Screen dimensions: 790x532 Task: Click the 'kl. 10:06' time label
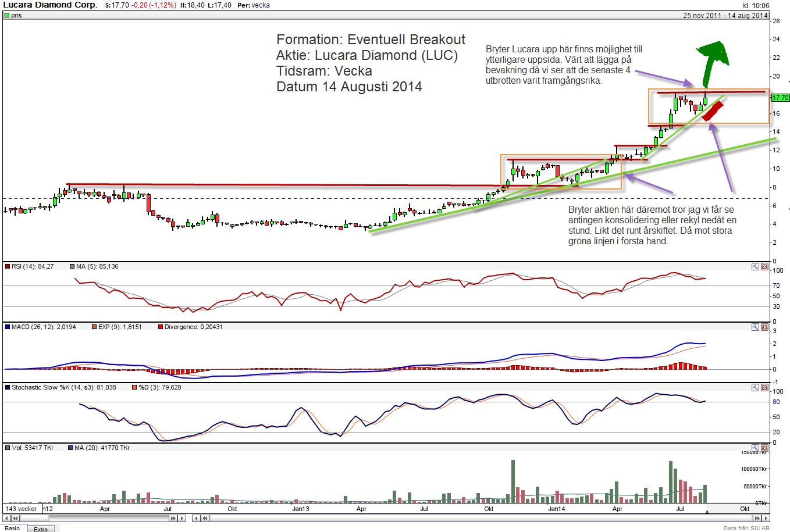pos(756,5)
